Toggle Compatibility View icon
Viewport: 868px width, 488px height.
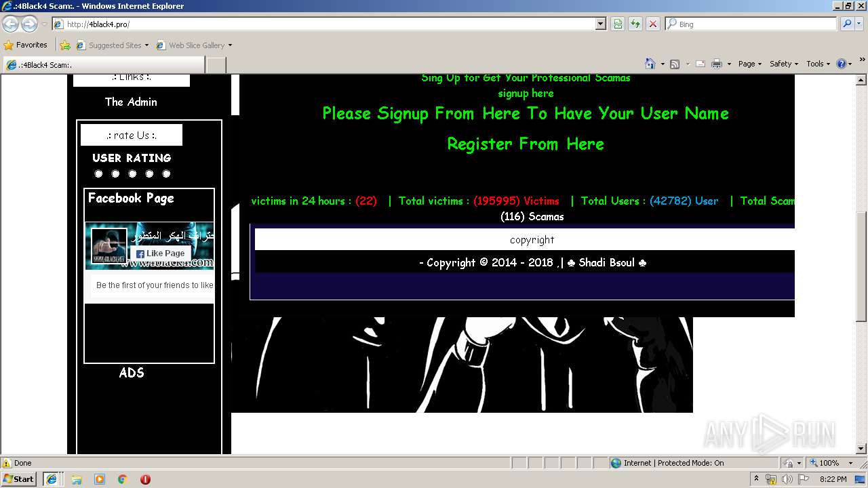point(618,24)
